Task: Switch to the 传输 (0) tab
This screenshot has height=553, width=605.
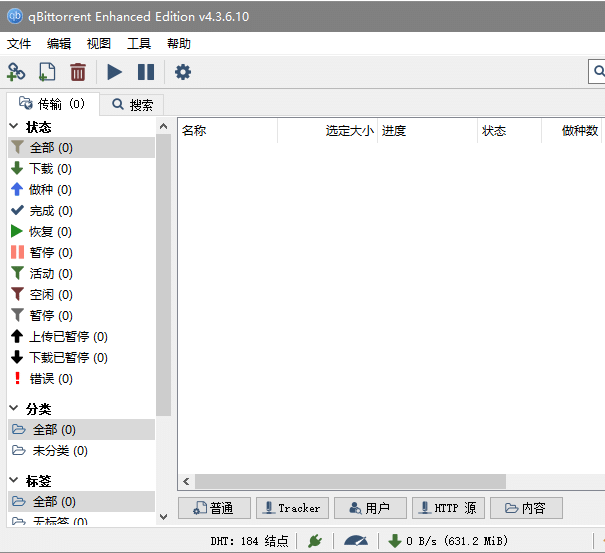Action: [x=53, y=104]
